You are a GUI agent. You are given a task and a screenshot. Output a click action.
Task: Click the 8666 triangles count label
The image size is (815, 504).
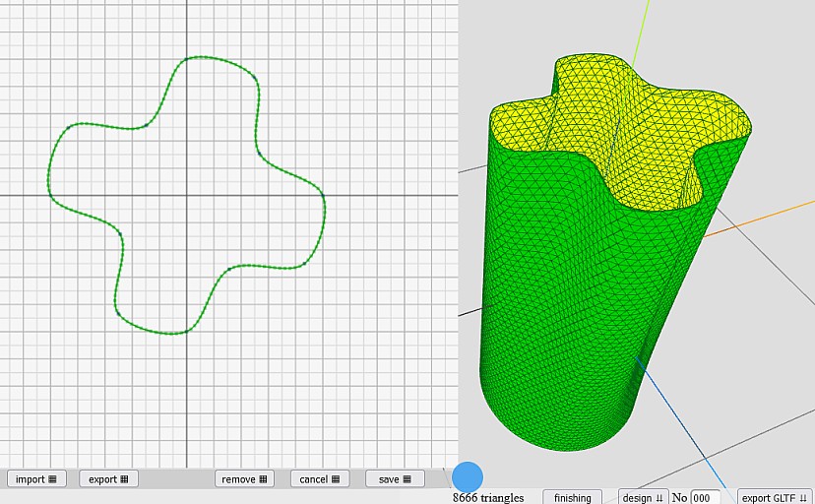click(x=488, y=498)
